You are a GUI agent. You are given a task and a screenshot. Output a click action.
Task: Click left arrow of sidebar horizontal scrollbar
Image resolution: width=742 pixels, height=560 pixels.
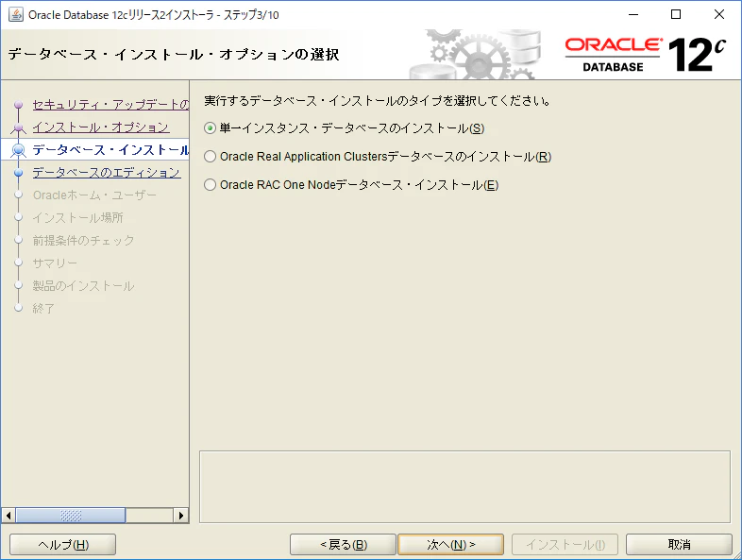coord(8,515)
